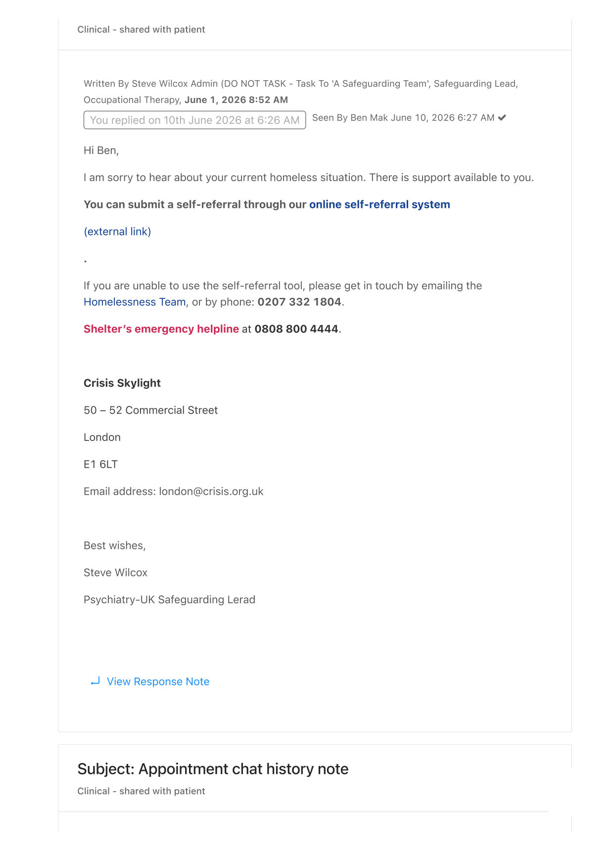
Task: Open View Response Note
Action: (158, 681)
